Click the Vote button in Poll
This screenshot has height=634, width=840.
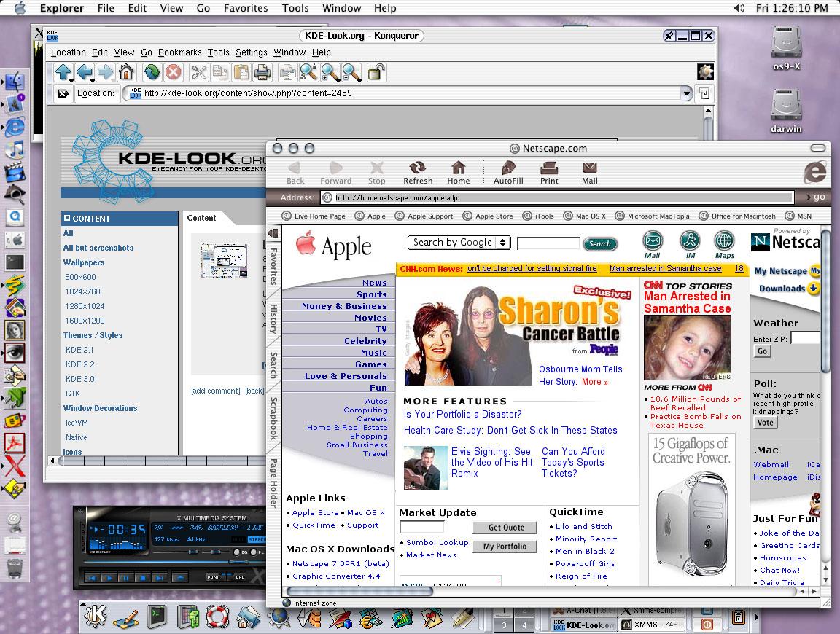tap(766, 423)
